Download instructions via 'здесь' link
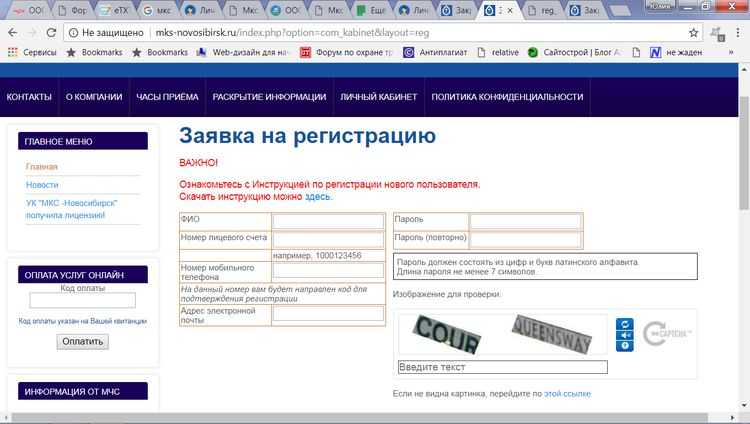 (x=318, y=197)
